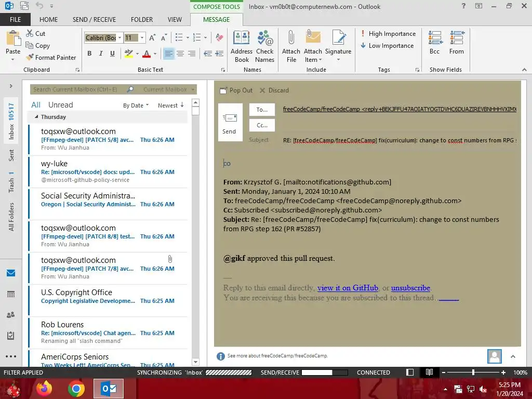Show more navigation options ellipsis
This screenshot has height=399, width=532.
coord(11,356)
